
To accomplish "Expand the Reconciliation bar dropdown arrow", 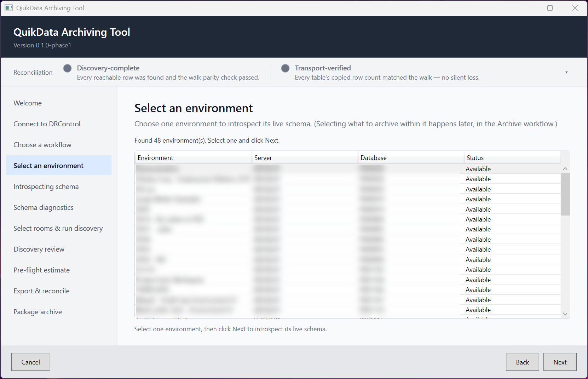I will (x=566, y=72).
